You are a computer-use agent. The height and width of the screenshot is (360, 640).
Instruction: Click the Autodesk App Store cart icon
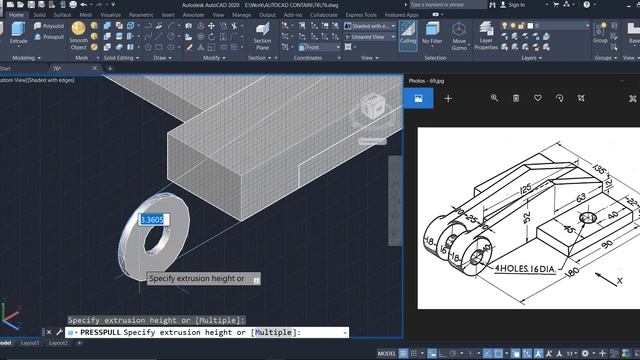click(x=556, y=5)
